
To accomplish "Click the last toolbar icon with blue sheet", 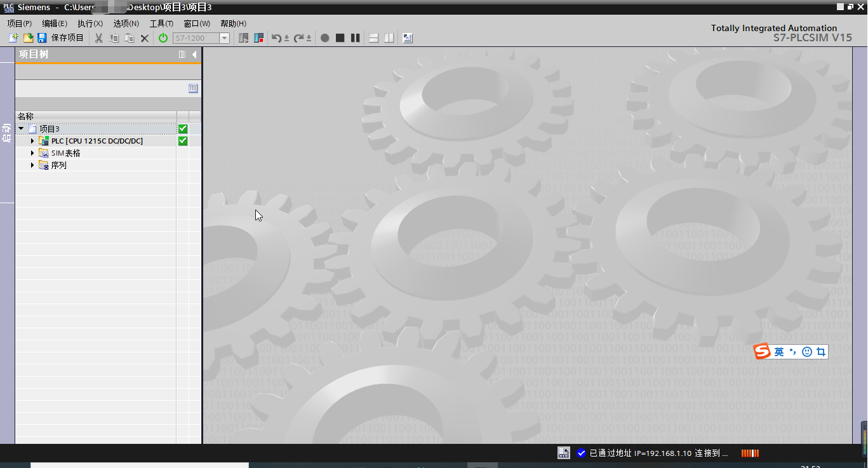I will pos(408,38).
